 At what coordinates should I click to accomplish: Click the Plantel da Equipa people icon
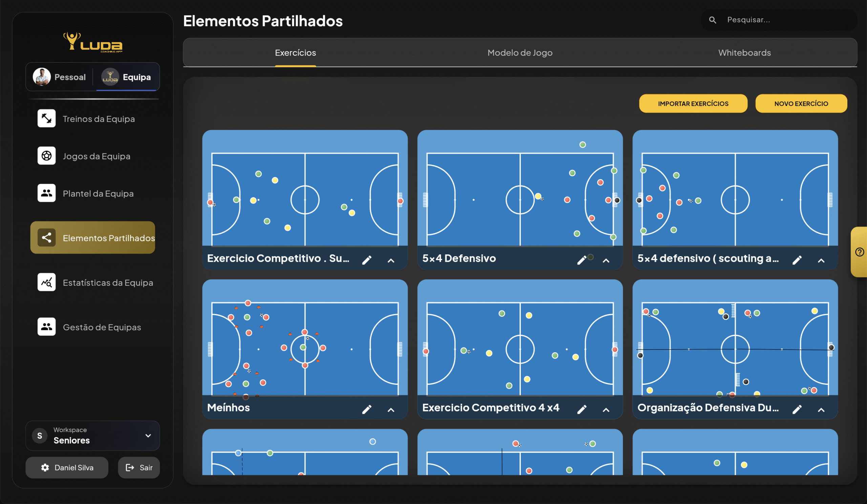[x=46, y=193]
